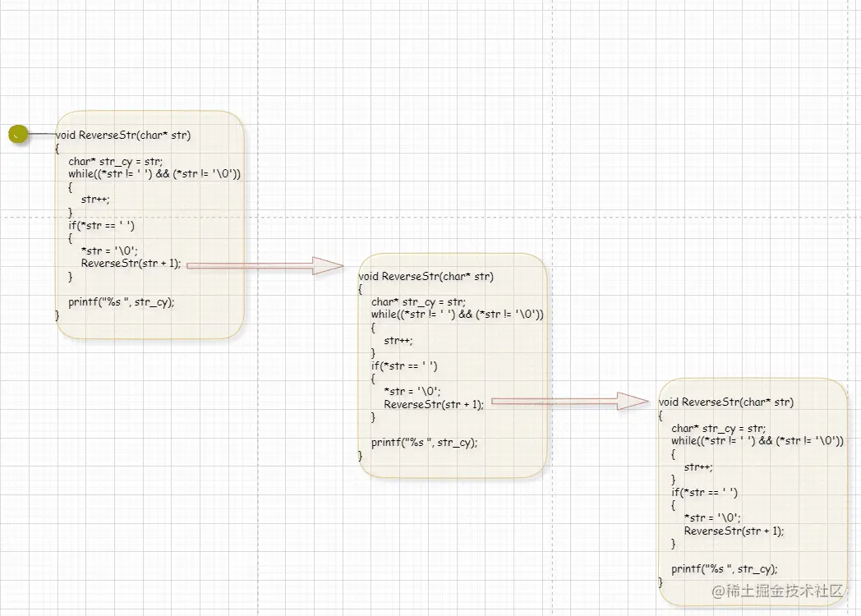Click the while condition line in rightmost box

tap(757, 441)
